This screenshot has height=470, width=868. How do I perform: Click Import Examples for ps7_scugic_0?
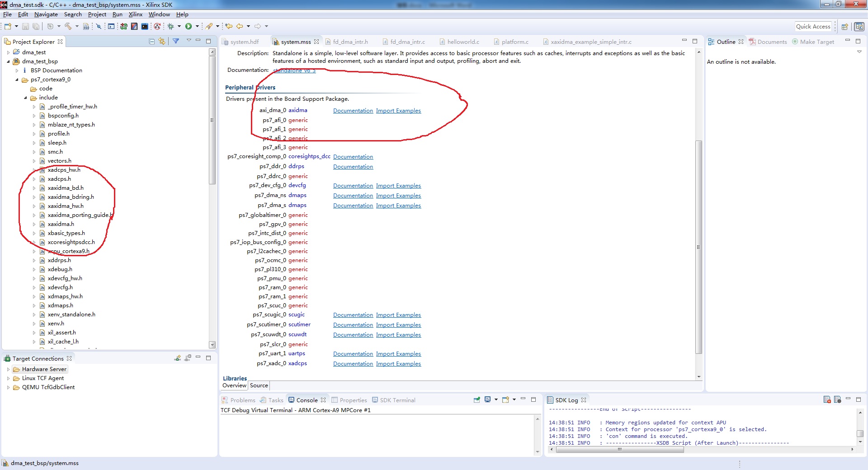pos(398,315)
